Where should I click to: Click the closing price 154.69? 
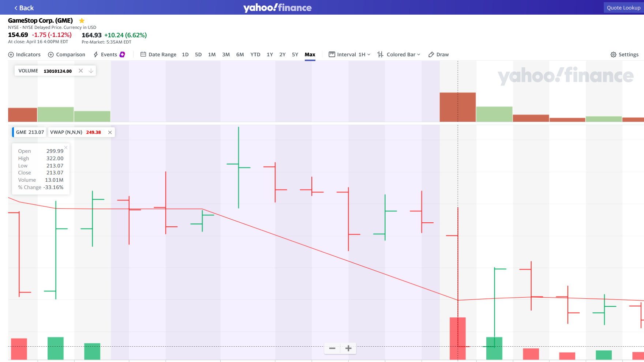(x=18, y=35)
